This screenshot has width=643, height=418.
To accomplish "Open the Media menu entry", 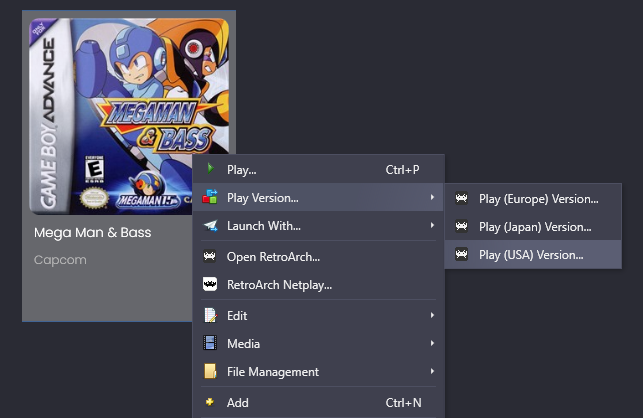I will [x=318, y=343].
